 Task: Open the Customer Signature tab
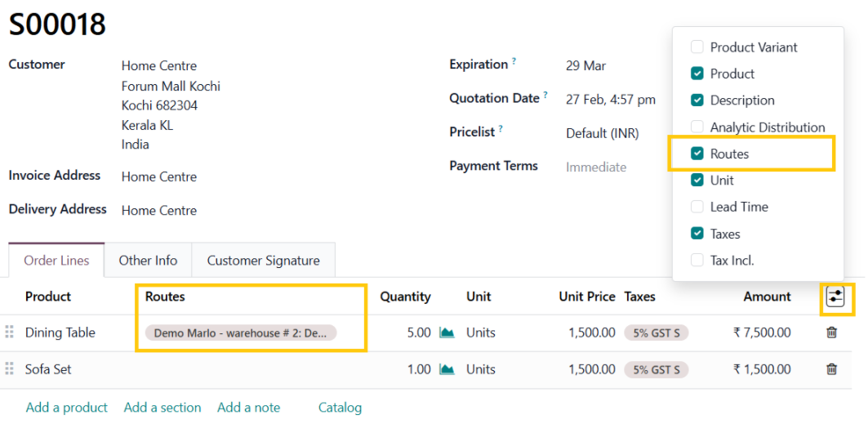(263, 261)
